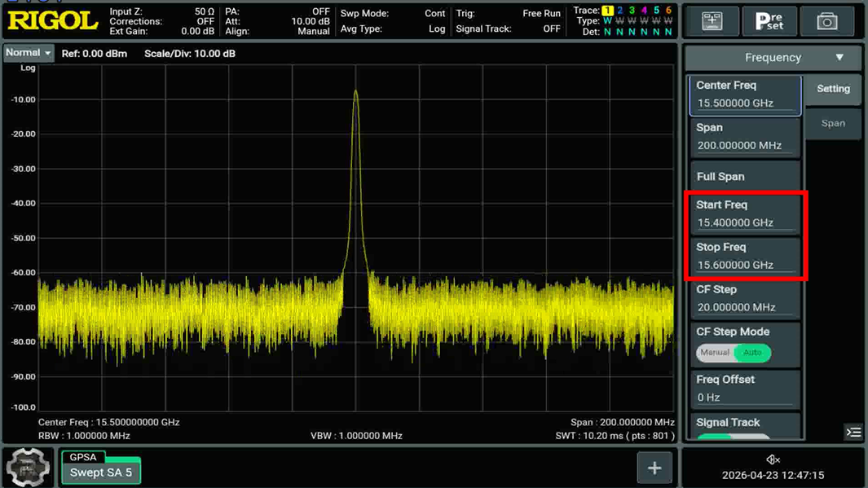The width and height of the screenshot is (868, 488).
Task: Switch to the Setting tab
Action: [x=833, y=89]
